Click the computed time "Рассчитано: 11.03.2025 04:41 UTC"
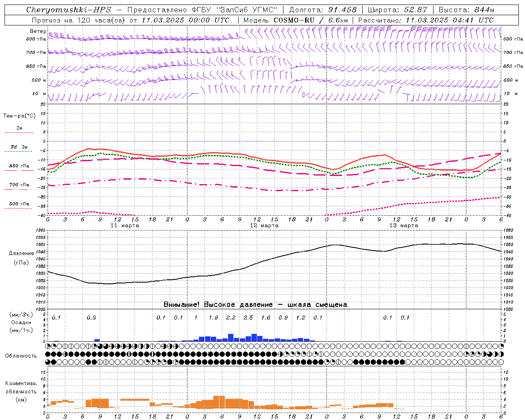This screenshot has height=420, width=525. [x=426, y=20]
